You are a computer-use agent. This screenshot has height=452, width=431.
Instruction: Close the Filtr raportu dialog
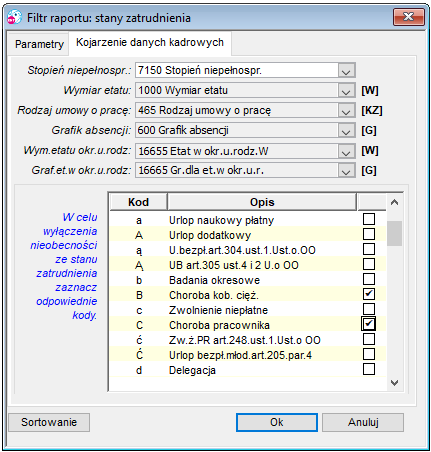point(409,17)
